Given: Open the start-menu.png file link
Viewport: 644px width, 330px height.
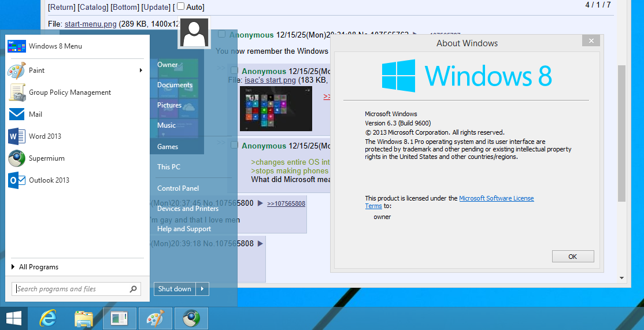Looking at the screenshot, I should tap(90, 24).
